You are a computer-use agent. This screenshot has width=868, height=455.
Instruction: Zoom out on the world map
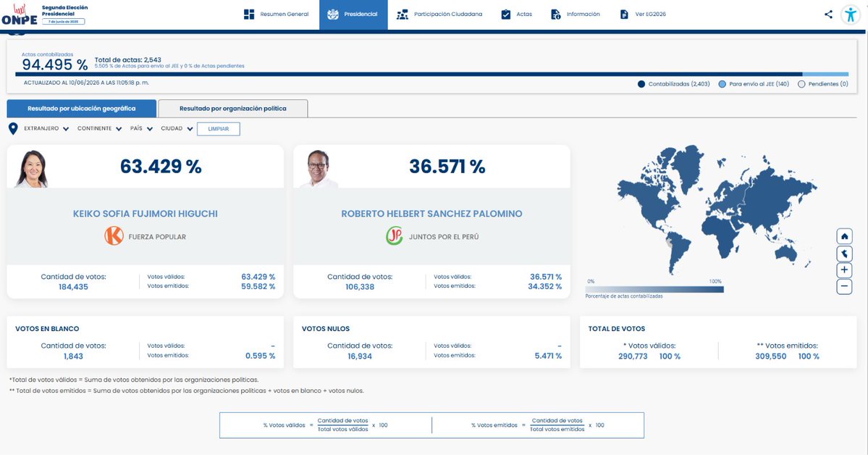click(844, 287)
